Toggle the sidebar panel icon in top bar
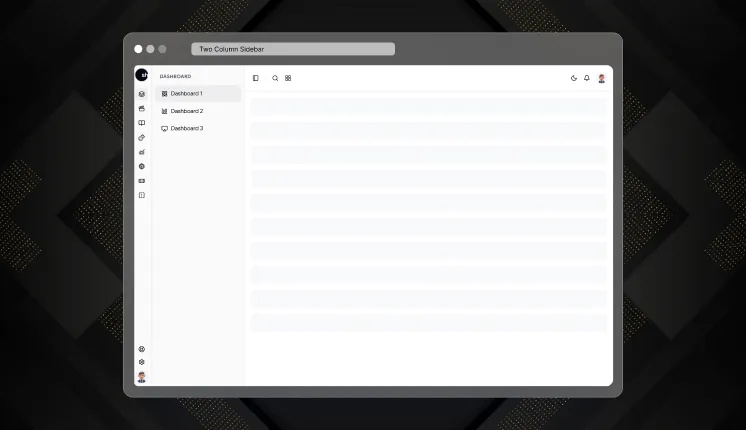The image size is (746, 430). 255,78
